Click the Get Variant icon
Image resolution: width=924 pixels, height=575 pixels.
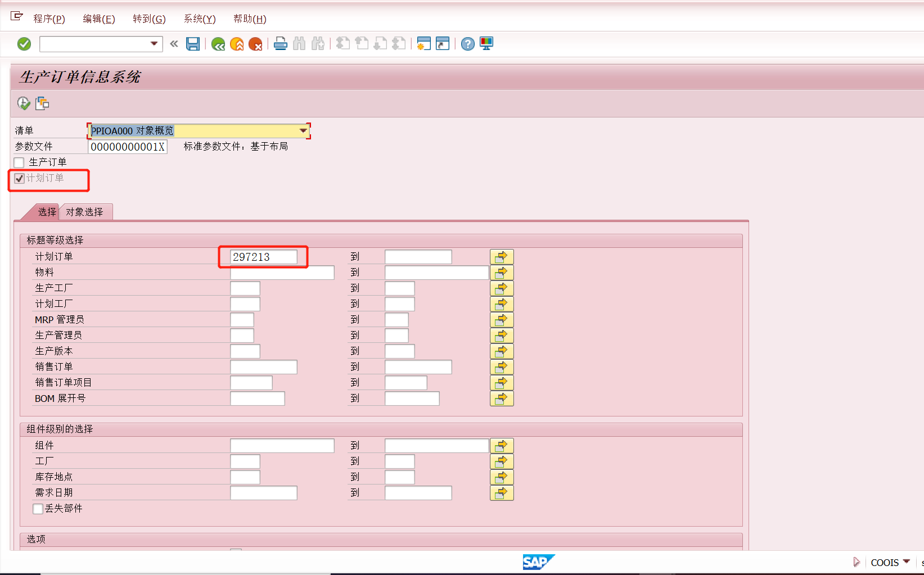pyautogui.click(x=42, y=103)
